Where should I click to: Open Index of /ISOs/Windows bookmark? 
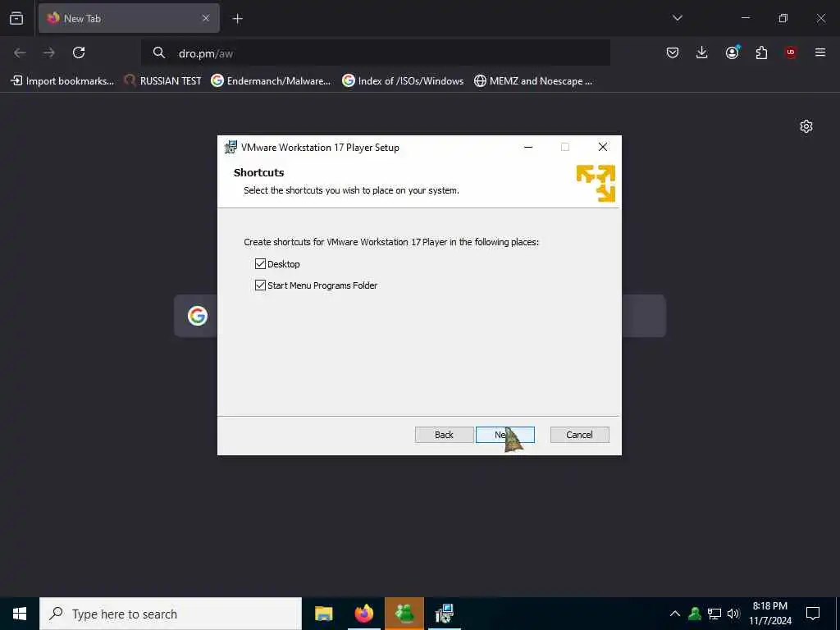[403, 81]
